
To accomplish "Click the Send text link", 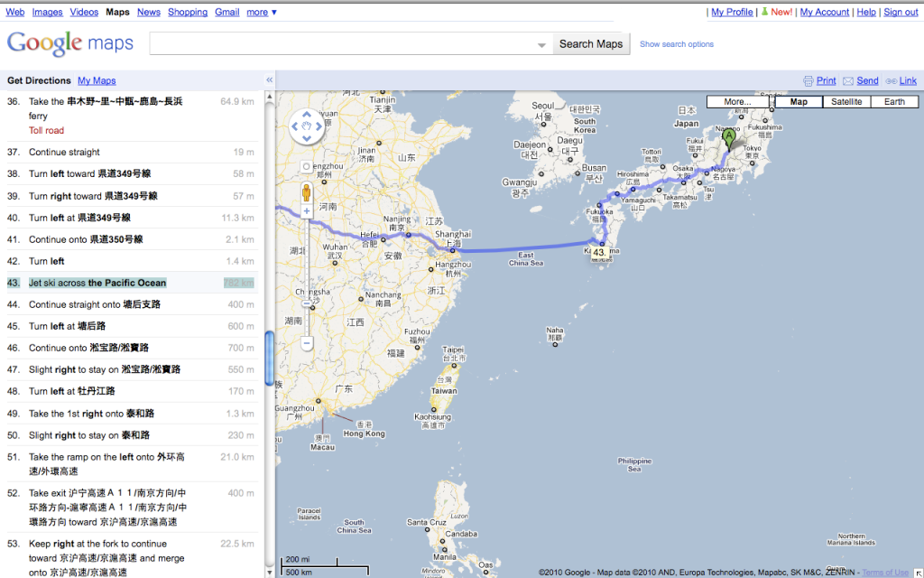I will [x=867, y=80].
